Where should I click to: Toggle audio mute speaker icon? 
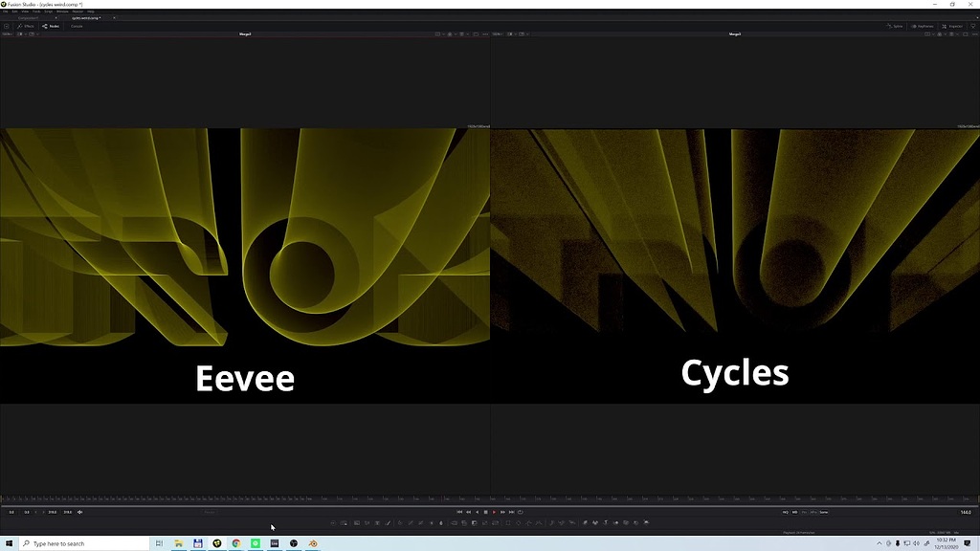79,513
